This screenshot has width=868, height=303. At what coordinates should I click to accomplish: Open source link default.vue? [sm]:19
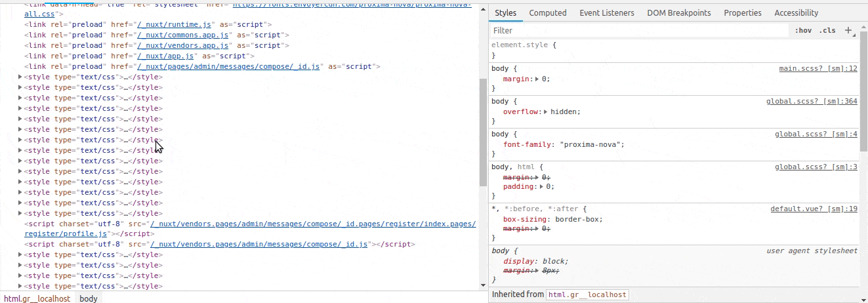coord(814,209)
